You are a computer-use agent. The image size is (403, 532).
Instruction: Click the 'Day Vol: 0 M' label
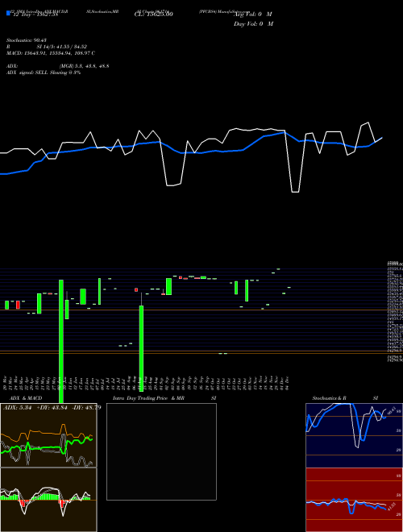(253, 24)
